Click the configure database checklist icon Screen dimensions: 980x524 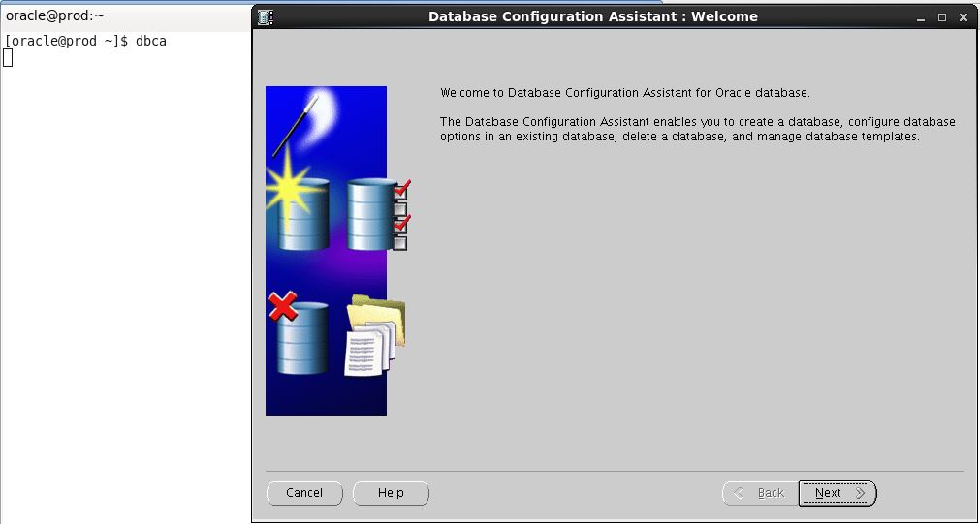pyautogui.click(x=379, y=214)
